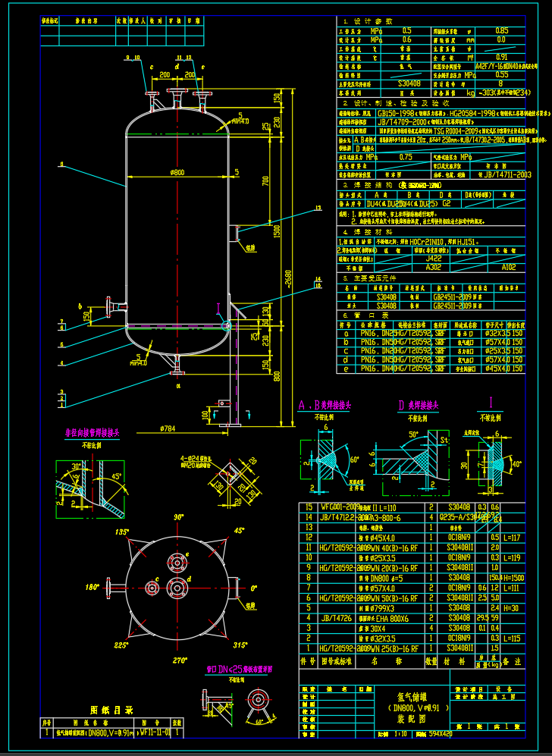The width and height of the screenshot is (552, 756).
Task: Select the 315° leg orientation label
Action: 240,645
